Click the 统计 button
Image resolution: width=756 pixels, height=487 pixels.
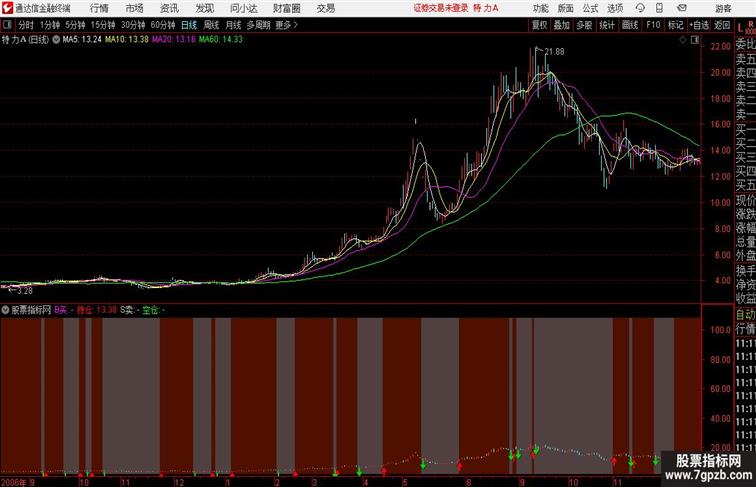tap(607, 25)
